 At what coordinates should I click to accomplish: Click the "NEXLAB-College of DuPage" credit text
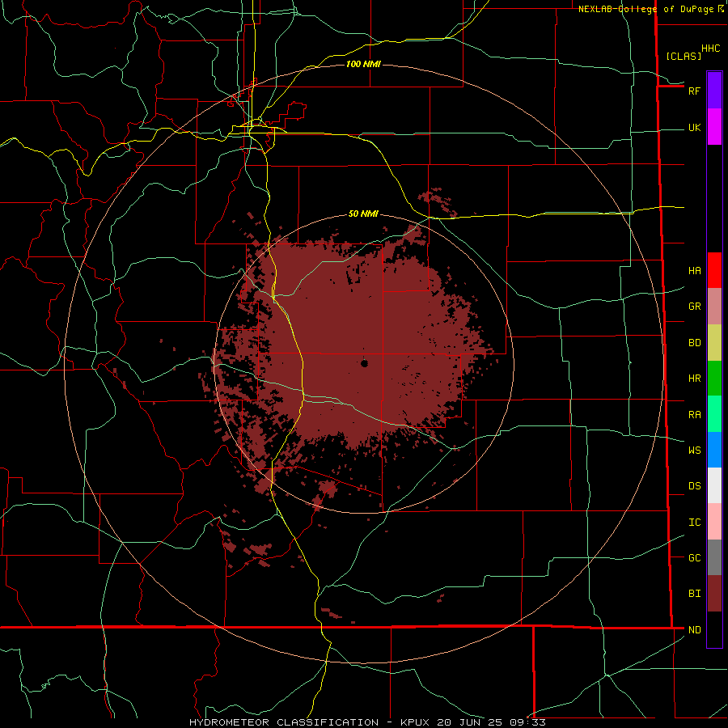pyautogui.click(x=645, y=9)
